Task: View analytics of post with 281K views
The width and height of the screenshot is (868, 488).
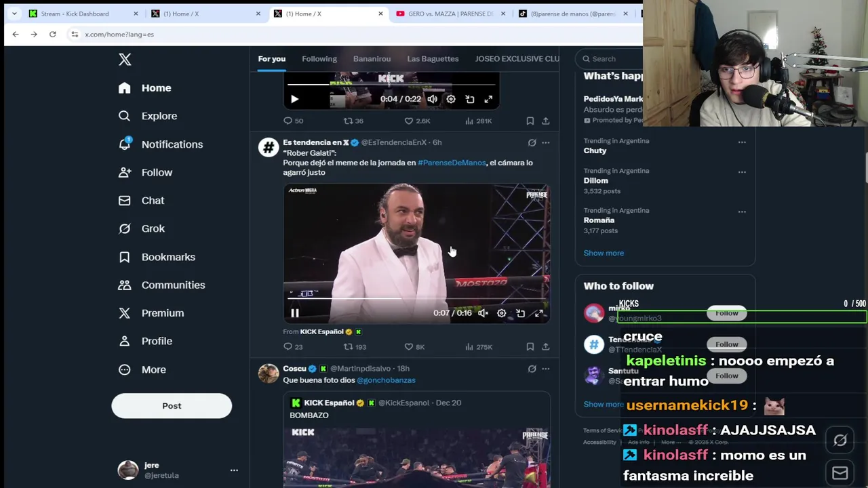Action: click(x=478, y=121)
